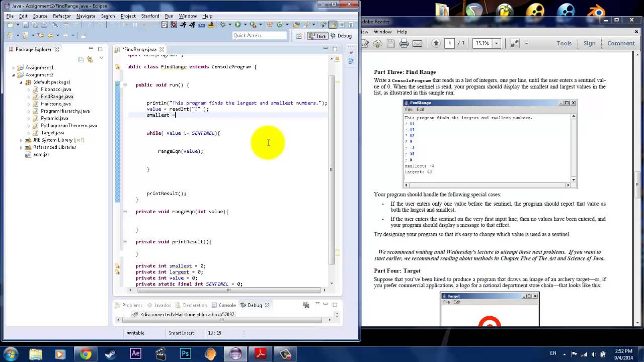Screen dimensions: 644x362
Task: Open the Sign pane in Adobe Reader
Action: pyautogui.click(x=589, y=43)
